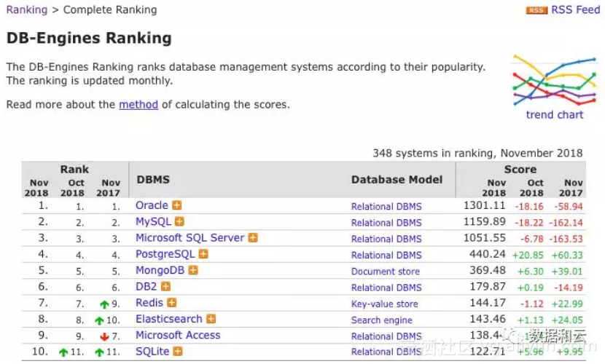Select the Oracle score 1301.11

pos(484,205)
